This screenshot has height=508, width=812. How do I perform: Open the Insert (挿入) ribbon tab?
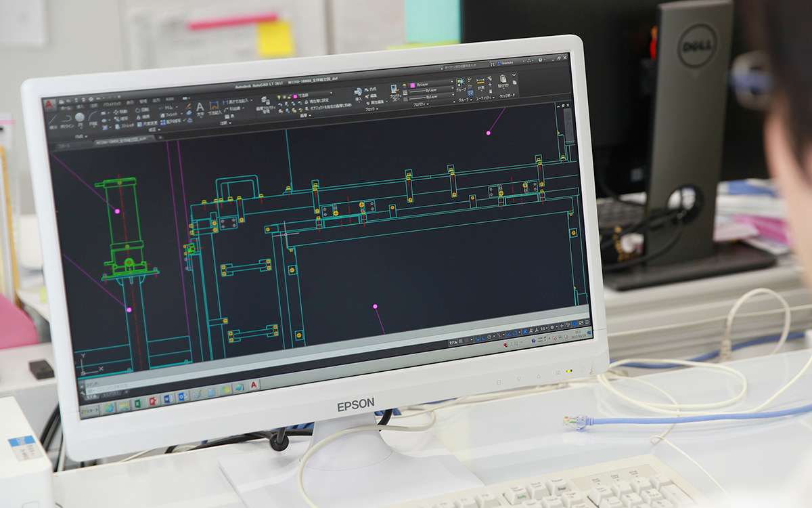pos(80,106)
